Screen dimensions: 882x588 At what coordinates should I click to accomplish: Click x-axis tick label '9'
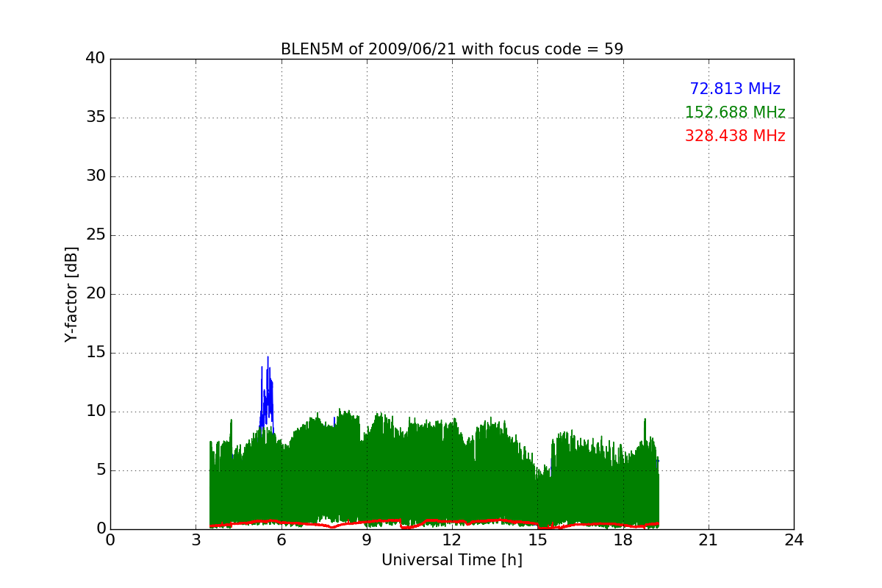click(x=367, y=540)
